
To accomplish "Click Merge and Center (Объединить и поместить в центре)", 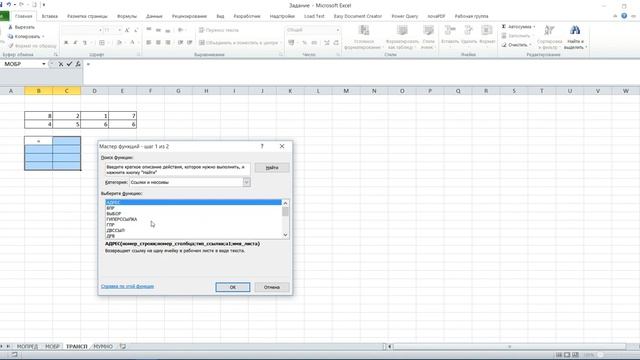I will (238, 42).
